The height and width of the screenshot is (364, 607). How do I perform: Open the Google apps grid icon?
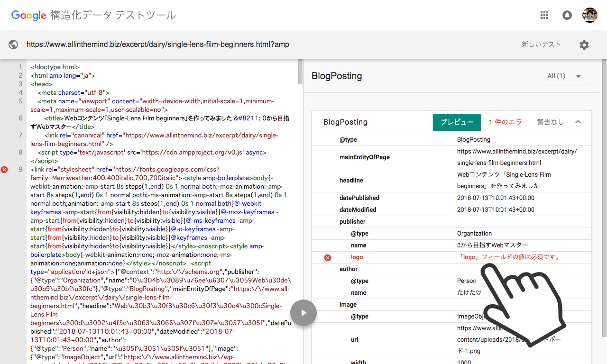click(544, 15)
